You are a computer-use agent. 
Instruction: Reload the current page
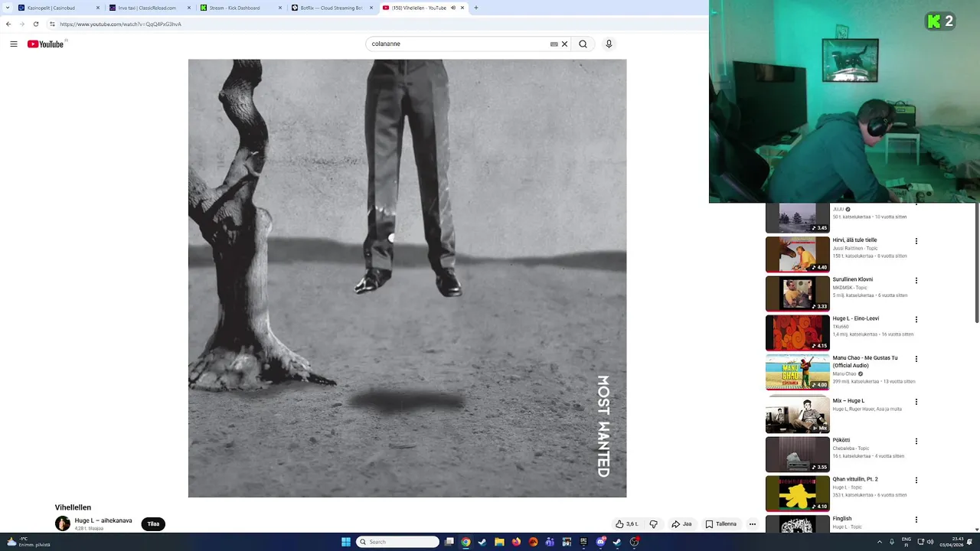[x=35, y=24]
